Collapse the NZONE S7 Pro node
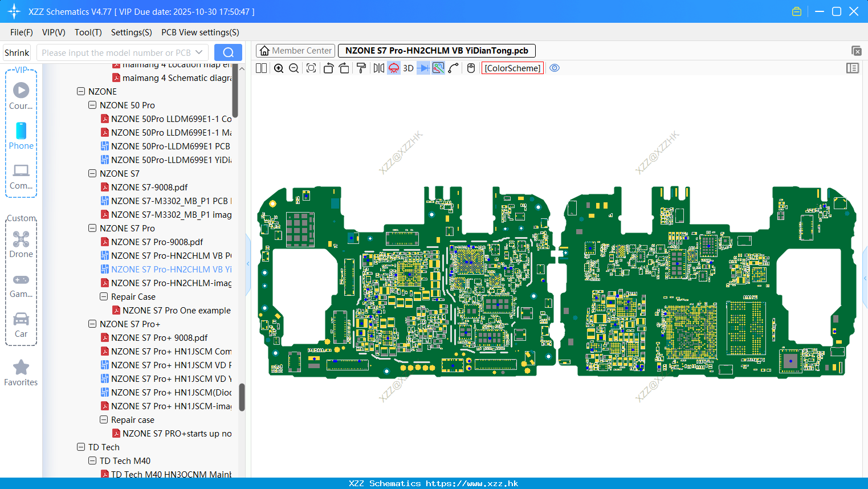 point(92,228)
